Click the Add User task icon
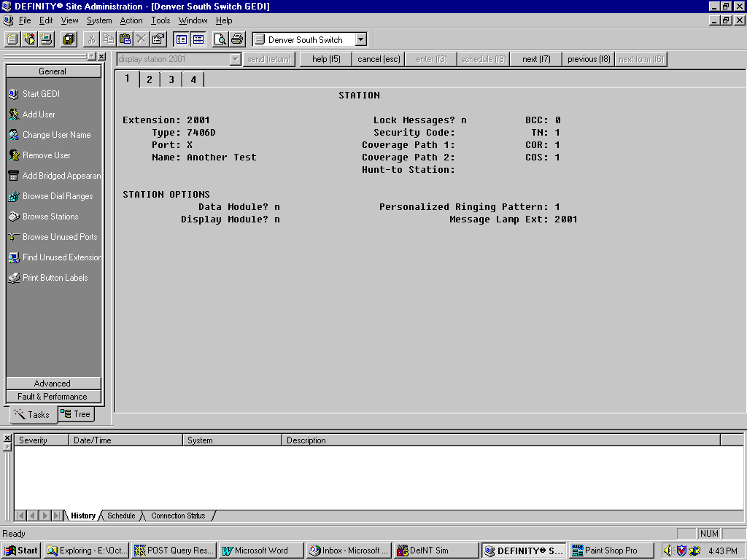Image resolution: width=747 pixels, height=560 pixels. coord(14,114)
